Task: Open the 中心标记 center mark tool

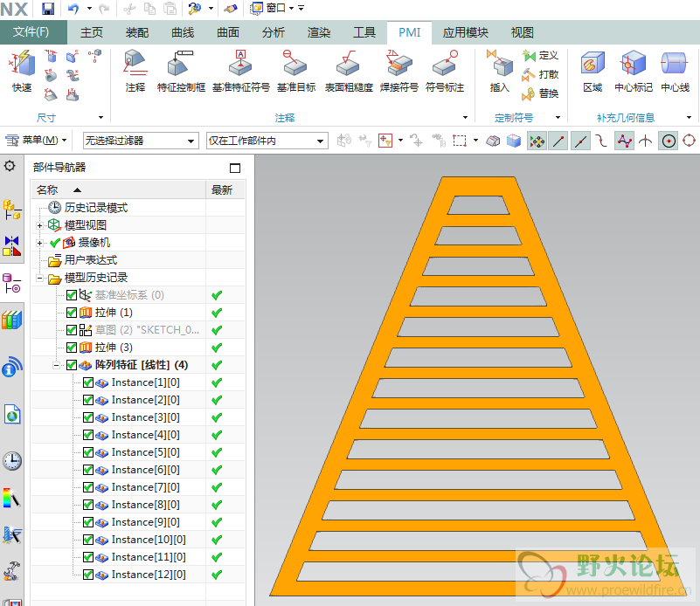Action: click(x=634, y=72)
